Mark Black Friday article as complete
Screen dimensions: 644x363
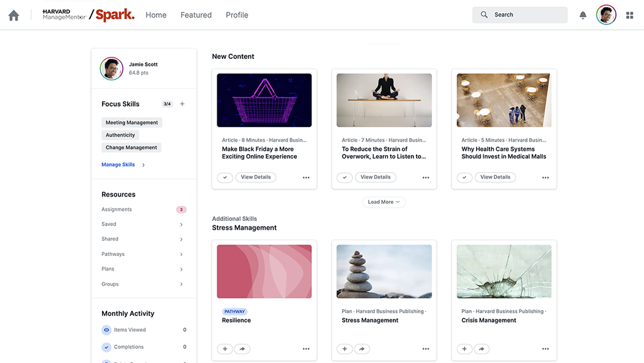(225, 178)
